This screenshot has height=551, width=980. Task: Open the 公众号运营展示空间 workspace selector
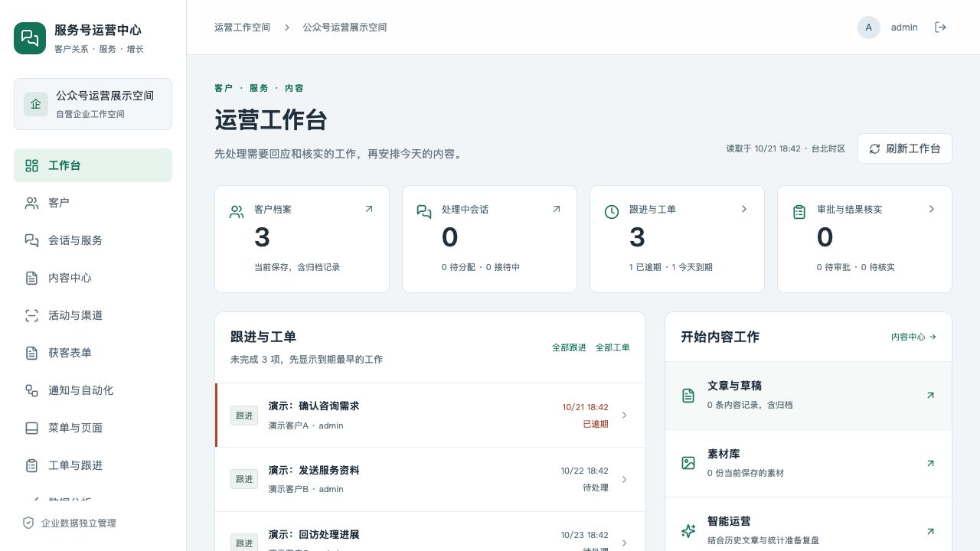pyautogui.click(x=93, y=104)
